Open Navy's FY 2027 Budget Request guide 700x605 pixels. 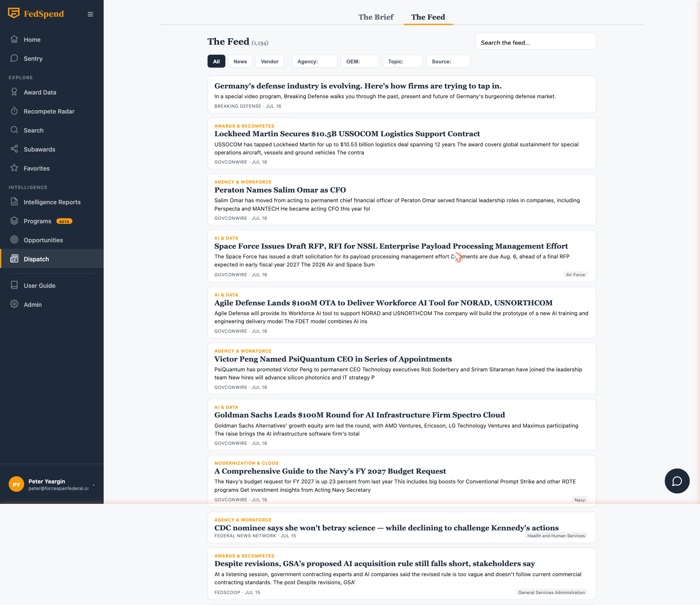tap(330, 471)
